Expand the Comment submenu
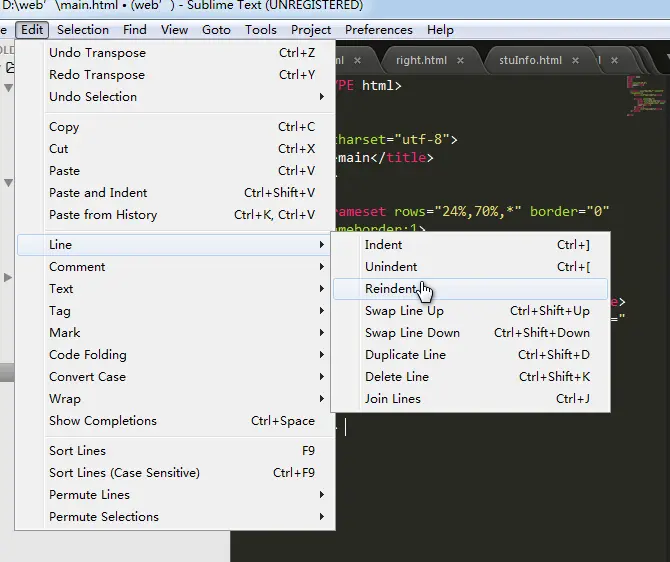The height and width of the screenshot is (562, 670). point(175,267)
